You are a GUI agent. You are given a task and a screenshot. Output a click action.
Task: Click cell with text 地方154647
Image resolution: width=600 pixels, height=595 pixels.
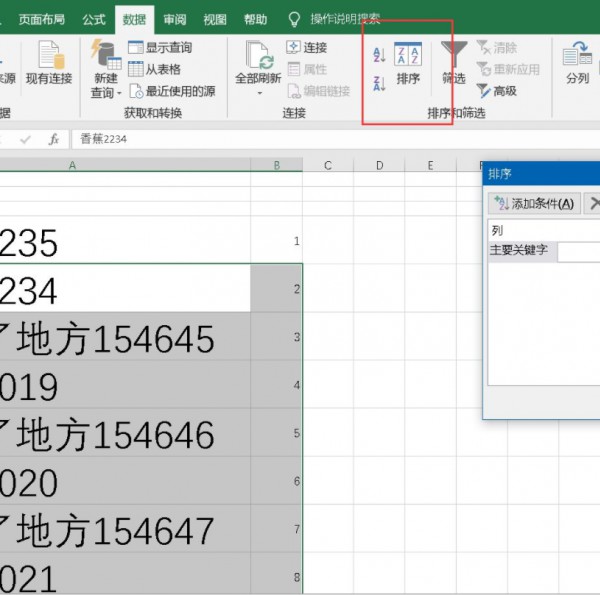point(125,529)
